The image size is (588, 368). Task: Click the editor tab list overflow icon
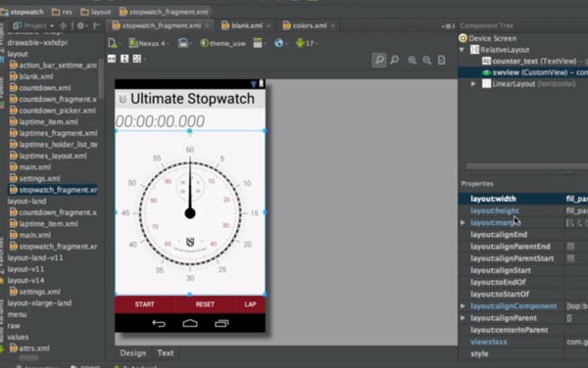click(448, 26)
